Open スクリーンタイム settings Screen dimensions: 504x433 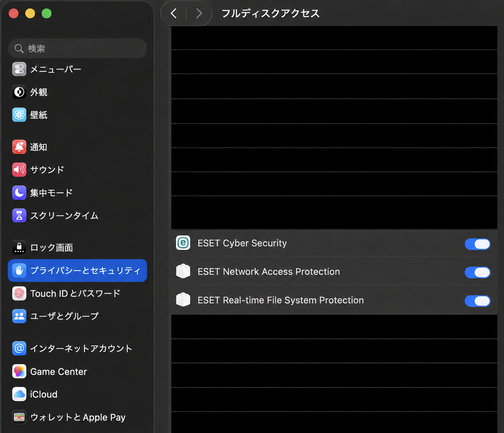[64, 215]
